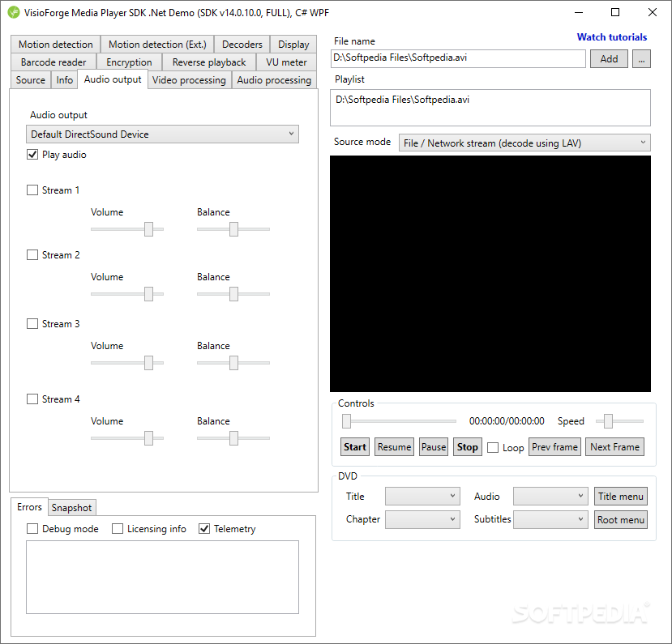Expand the DVD Title dropdown
This screenshot has height=644, width=672.
pyautogui.click(x=422, y=496)
